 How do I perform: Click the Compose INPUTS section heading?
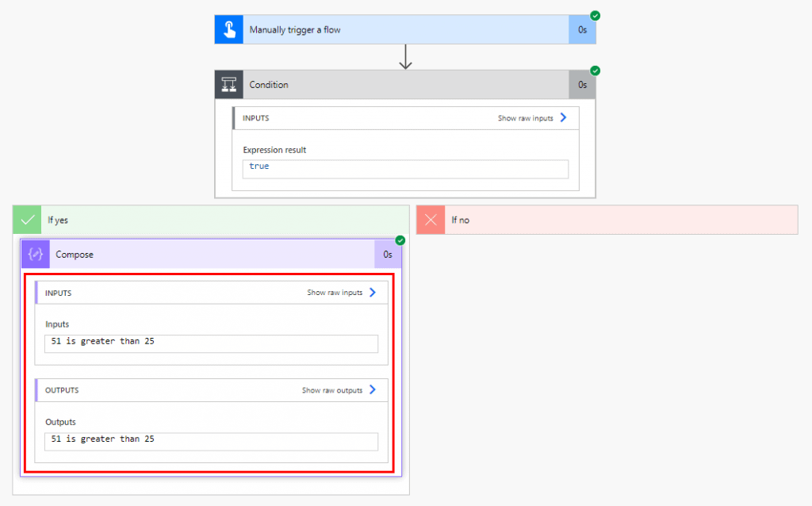[x=58, y=293]
